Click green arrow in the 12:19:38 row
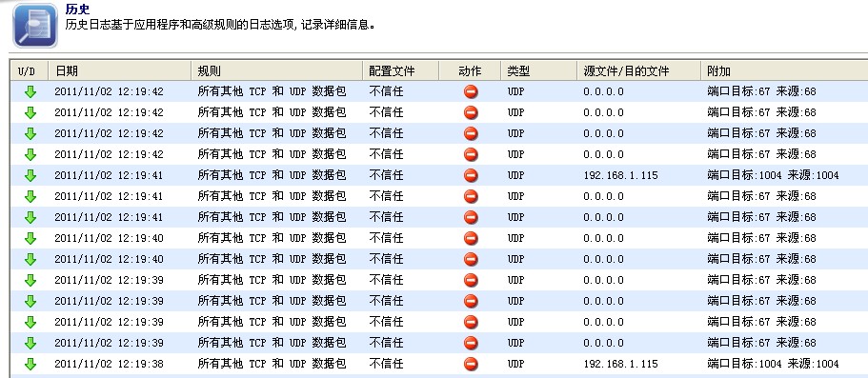Screen dimensions: 868x378 pos(30,364)
